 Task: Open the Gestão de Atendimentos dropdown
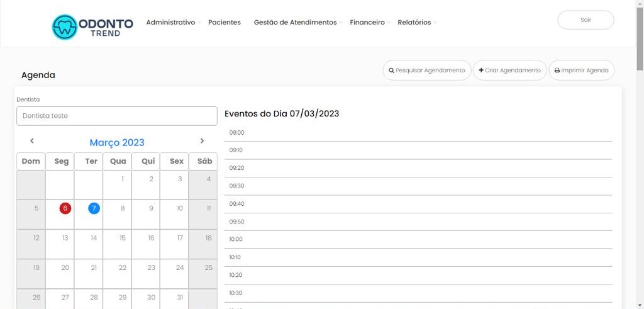(295, 22)
